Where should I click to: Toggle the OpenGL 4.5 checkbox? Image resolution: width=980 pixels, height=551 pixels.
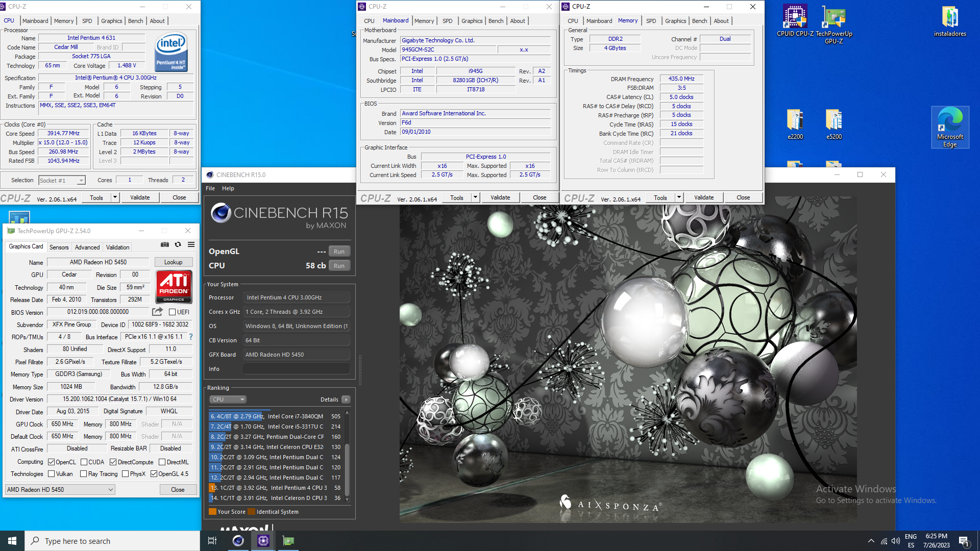click(x=153, y=473)
